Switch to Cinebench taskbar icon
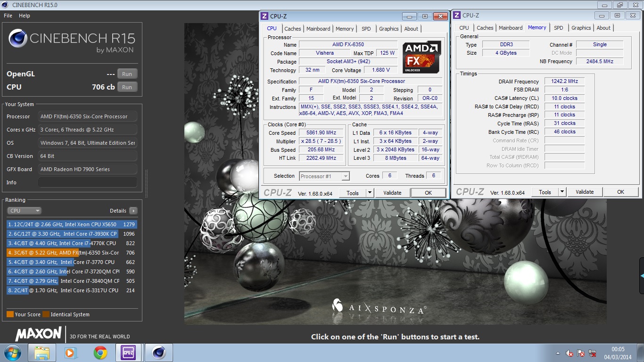 (x=159, y=353)
